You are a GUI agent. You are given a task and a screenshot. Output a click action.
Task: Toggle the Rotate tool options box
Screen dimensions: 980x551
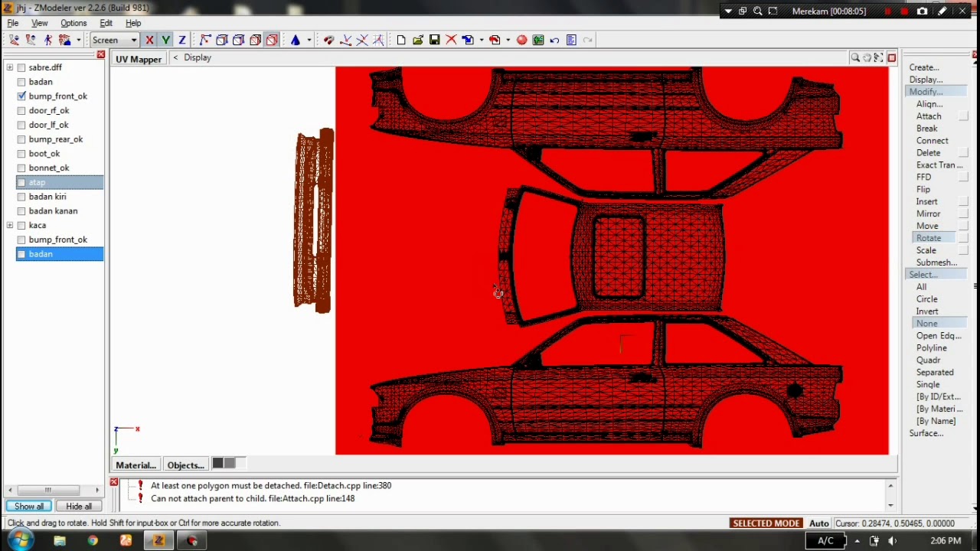point(964,238)
